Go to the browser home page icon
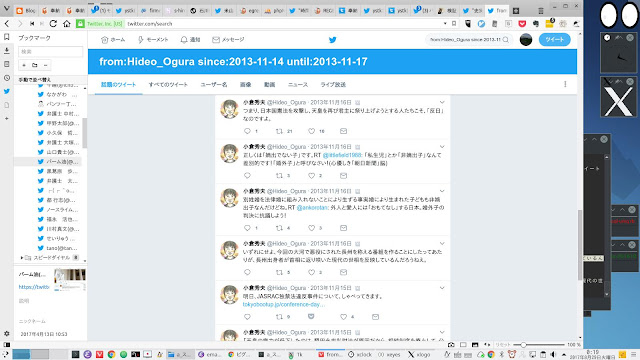 67,24
